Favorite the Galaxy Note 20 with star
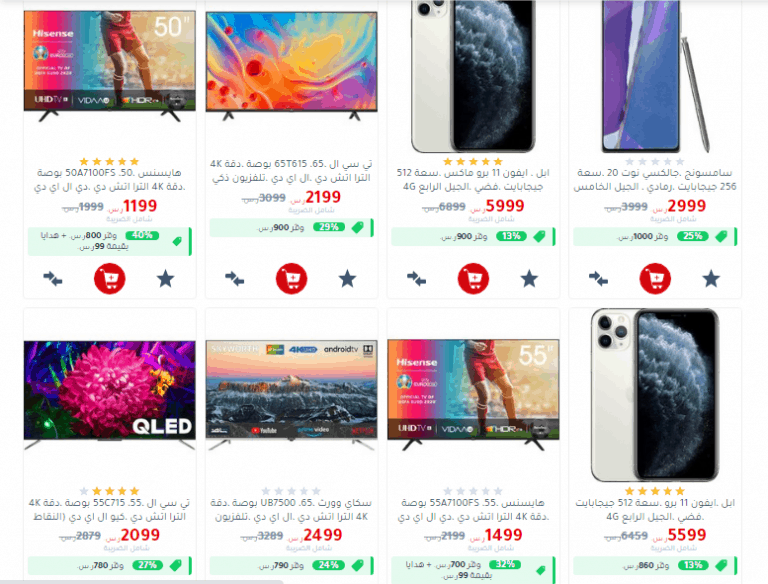 tap(711, 279)
